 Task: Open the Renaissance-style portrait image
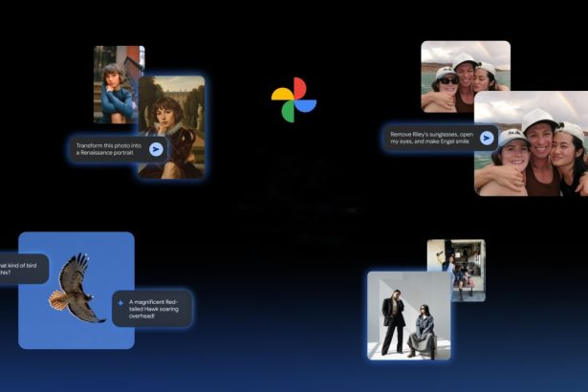pyautogui.click(x=172, y=127)
